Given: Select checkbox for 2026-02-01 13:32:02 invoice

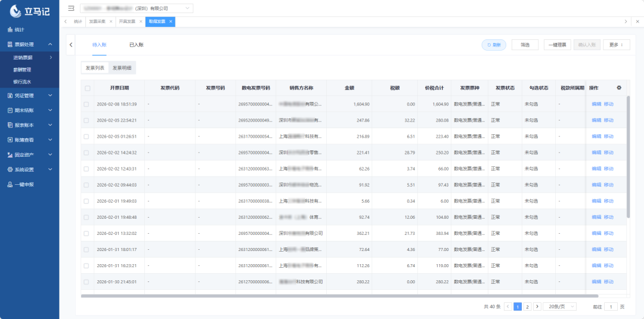Looking at the screenshot, I should pos(87,233).
